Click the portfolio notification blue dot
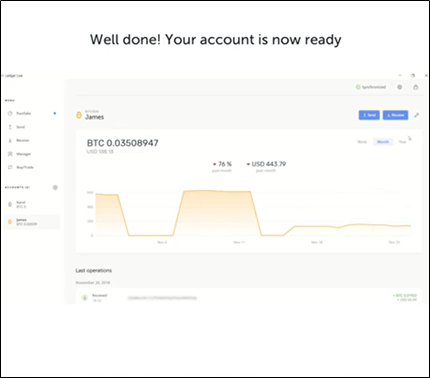This screenshot has height=378, width=430. 55,113
